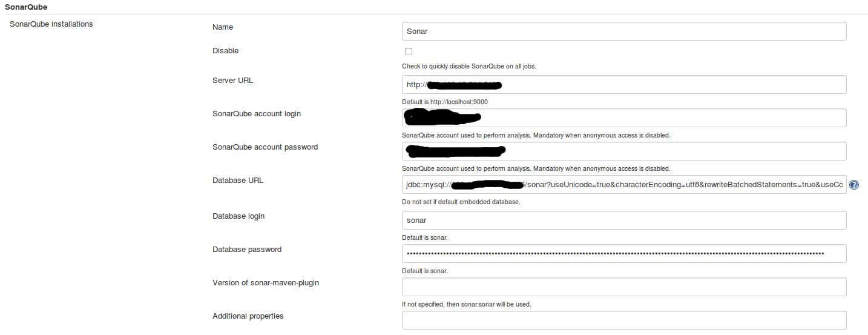Select the Additional properties text box
Image resolution: width=868 pixels, height=335 pixels.
(623, 320)
